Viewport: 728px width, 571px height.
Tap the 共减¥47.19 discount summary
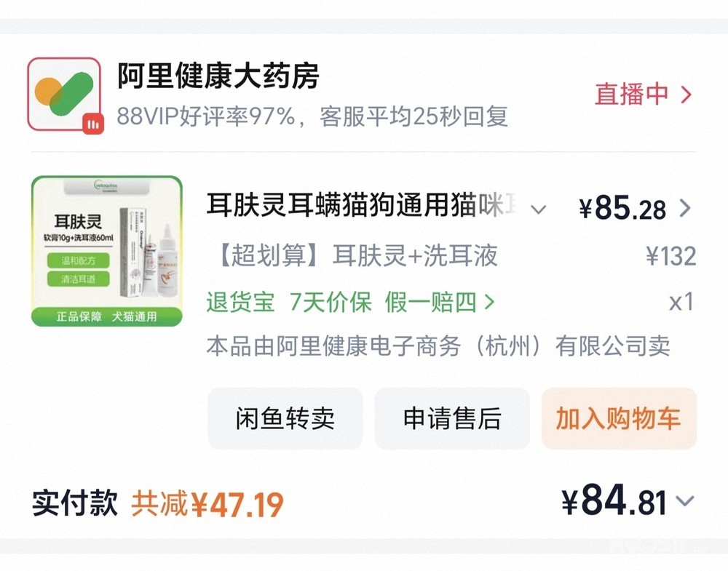click(x=207, y=503)
